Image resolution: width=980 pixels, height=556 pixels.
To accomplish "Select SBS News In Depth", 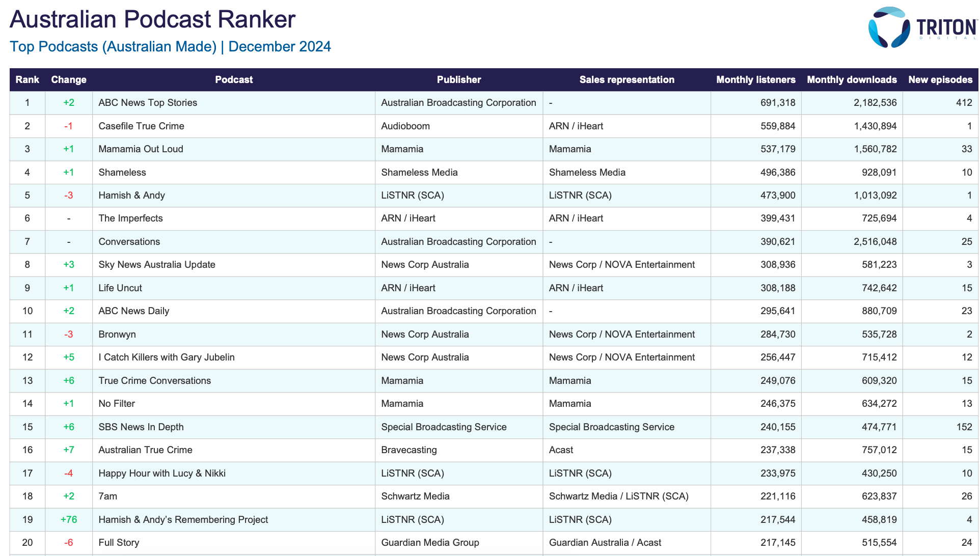I will pos(141,427).
